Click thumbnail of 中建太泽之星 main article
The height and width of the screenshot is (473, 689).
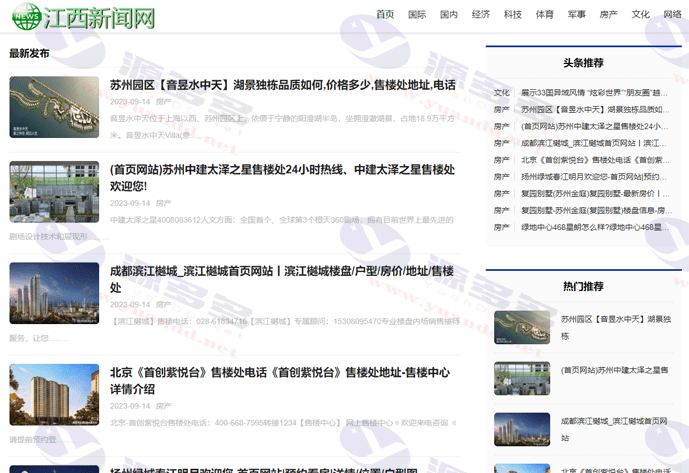54,192
